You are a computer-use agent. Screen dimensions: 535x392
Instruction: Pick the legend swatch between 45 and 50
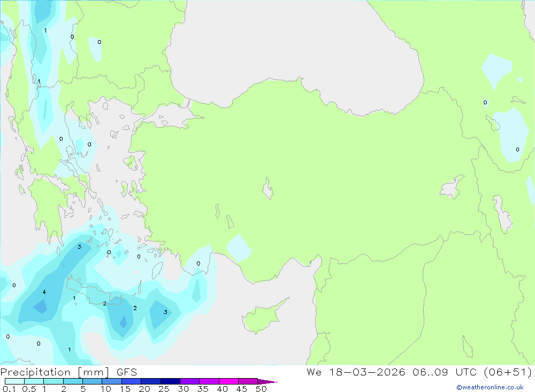[x=248, y=381]
